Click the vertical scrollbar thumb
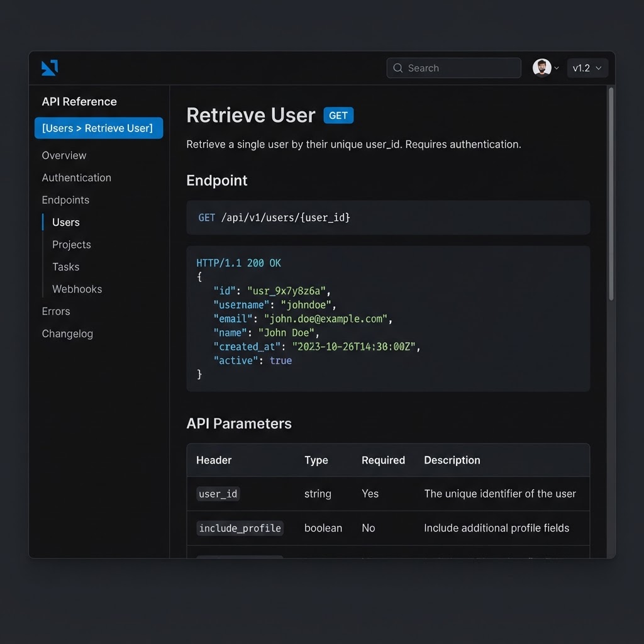The width and height of the screenshot is (644, 644). [x=611, y=194]
